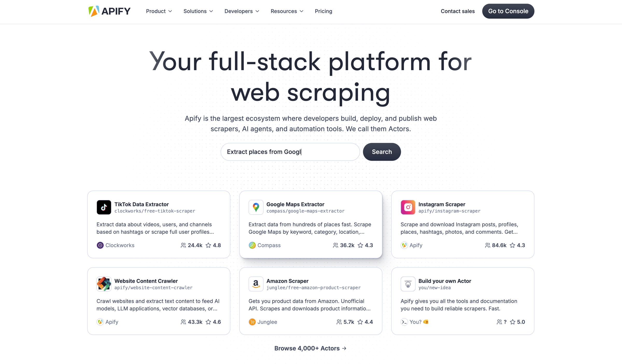The width and height of the screenshot is (622, 364).
Task: Click the star icon beside 4.4 rating
Action: point(360,322)
